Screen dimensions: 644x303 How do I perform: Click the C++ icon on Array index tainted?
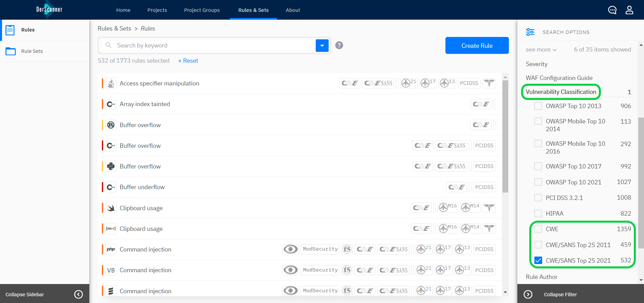pyautogui.click(x=111, y=104)
